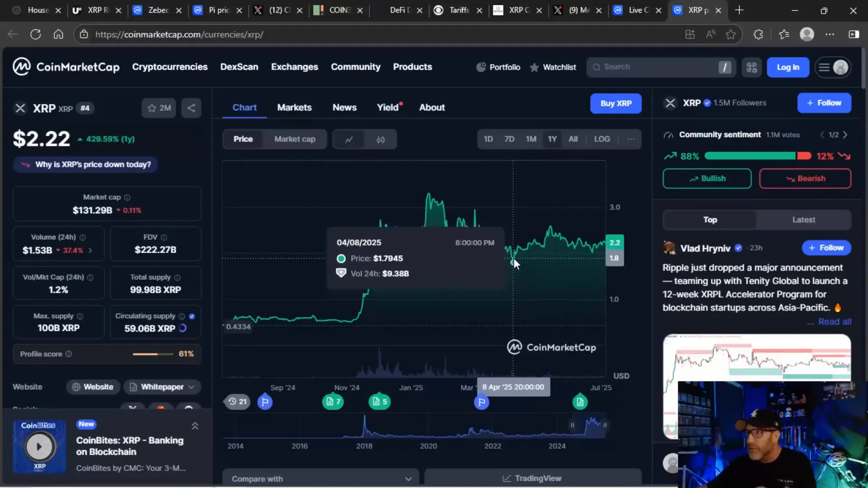Log in with the Log In button
Viewport: 868px width, 488px height.
(788, 67)
